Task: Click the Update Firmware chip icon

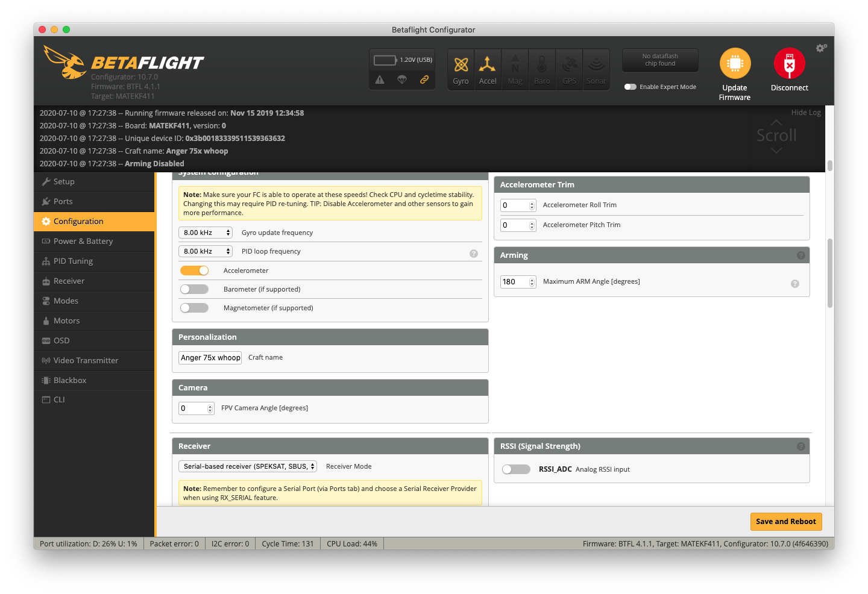Action: point(735,63)
